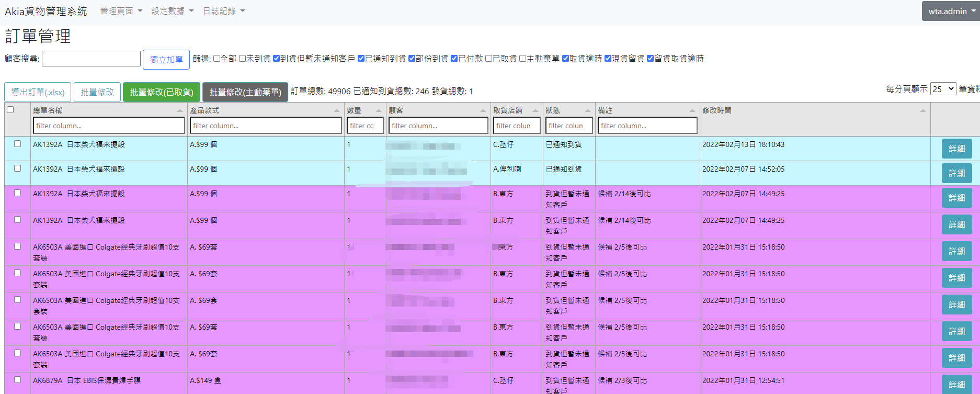Uncheck 到貨但暫未通知客戶 filter

pos(276,59)
